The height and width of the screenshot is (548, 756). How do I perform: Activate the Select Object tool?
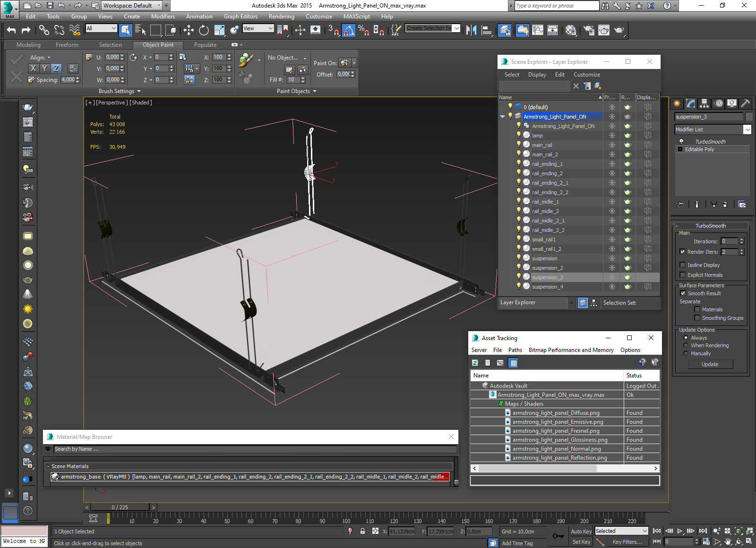tap(125, 30)
